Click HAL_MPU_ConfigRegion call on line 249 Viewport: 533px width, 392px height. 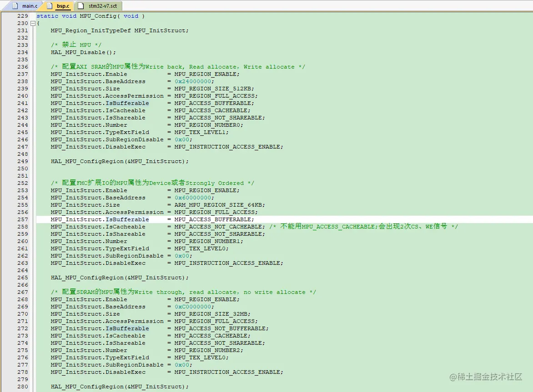tap(119, 161)
